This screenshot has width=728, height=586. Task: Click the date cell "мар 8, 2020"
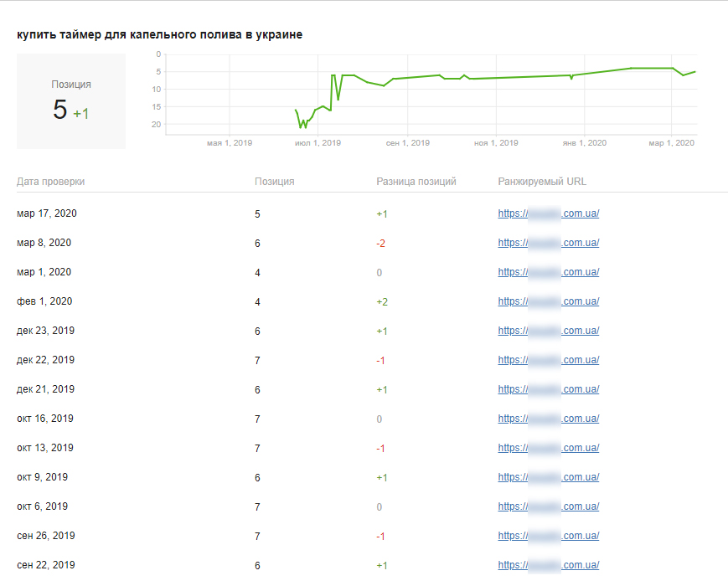(x=44, y=243)
